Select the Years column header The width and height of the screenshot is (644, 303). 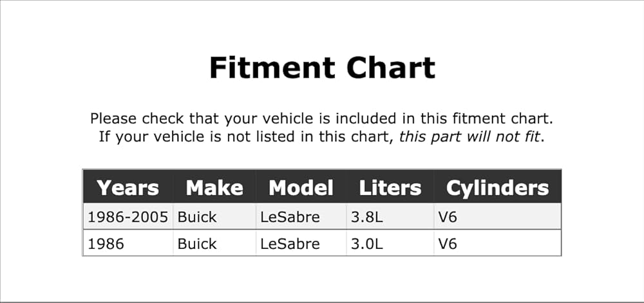pyautogui.click(x=128, y=188)
